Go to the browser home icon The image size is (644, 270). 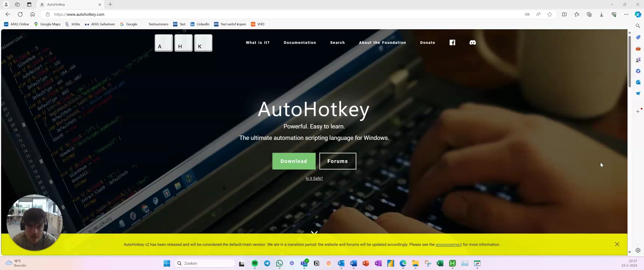pyautogui.click(x=33, y=14)
